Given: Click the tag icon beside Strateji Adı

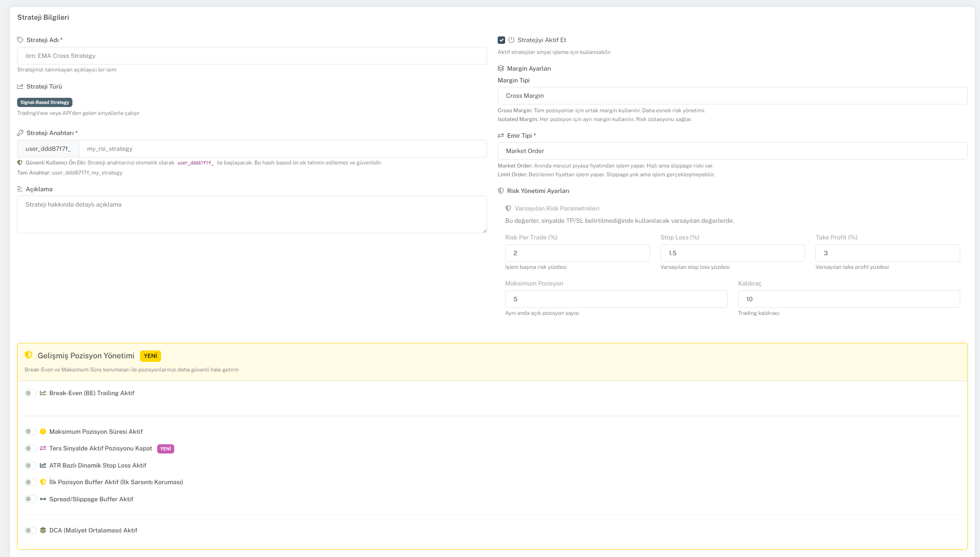Looking at the screenshot, I should 20,40.
